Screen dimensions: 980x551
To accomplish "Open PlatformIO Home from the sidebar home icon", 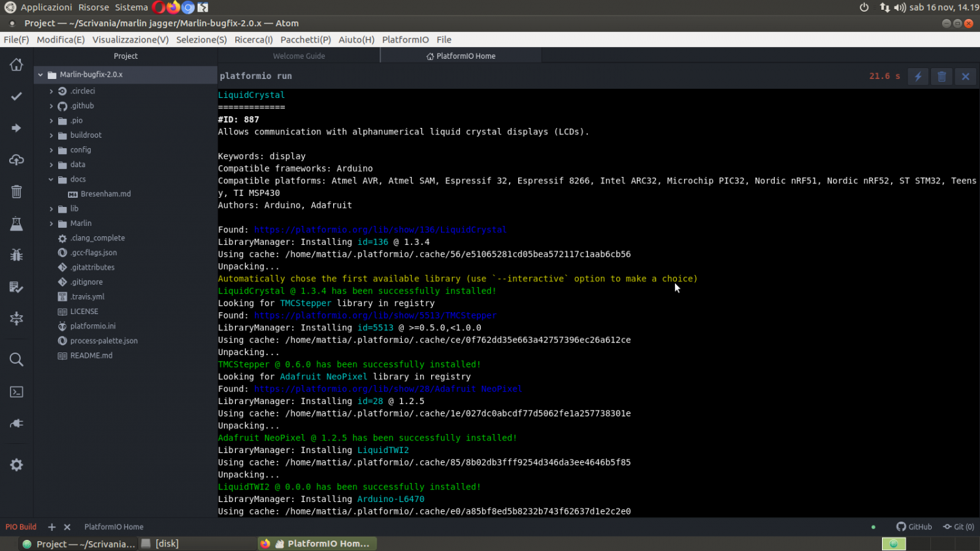I will [x=16, y=65].
